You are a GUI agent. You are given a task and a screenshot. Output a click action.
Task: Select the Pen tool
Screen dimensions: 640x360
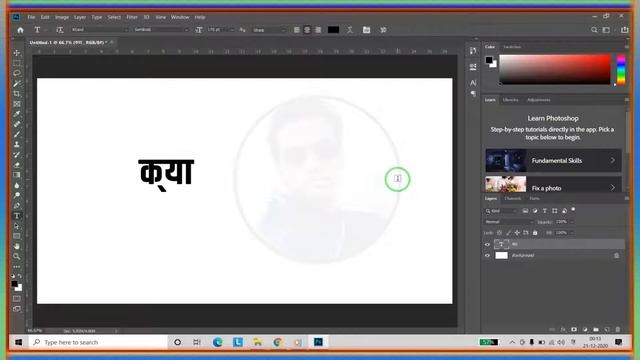pos(17,206)
